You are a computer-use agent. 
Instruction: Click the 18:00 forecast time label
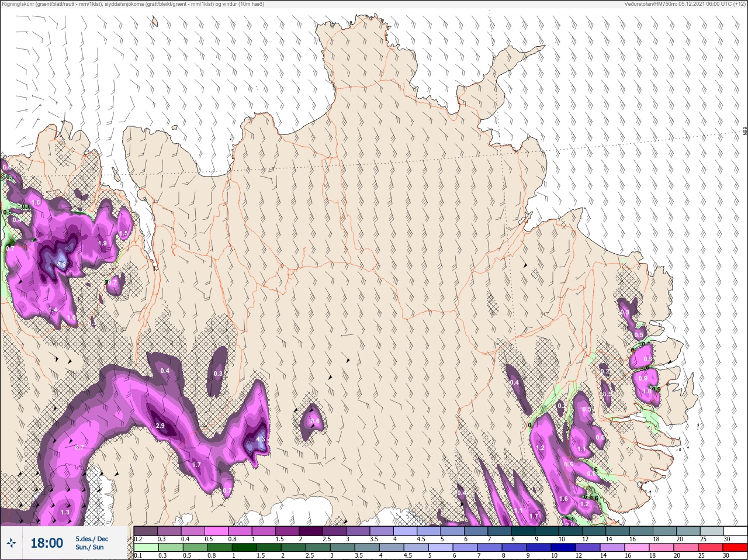(47, 543)
